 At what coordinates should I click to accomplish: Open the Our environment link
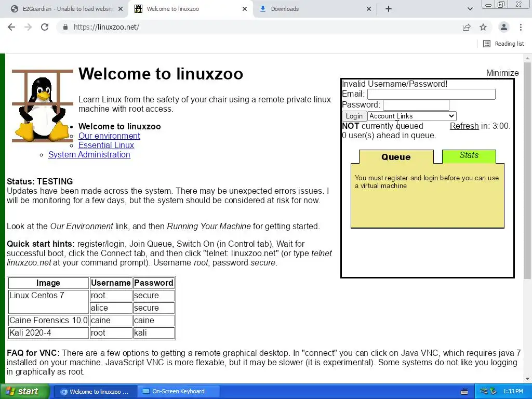click(109, 136)
